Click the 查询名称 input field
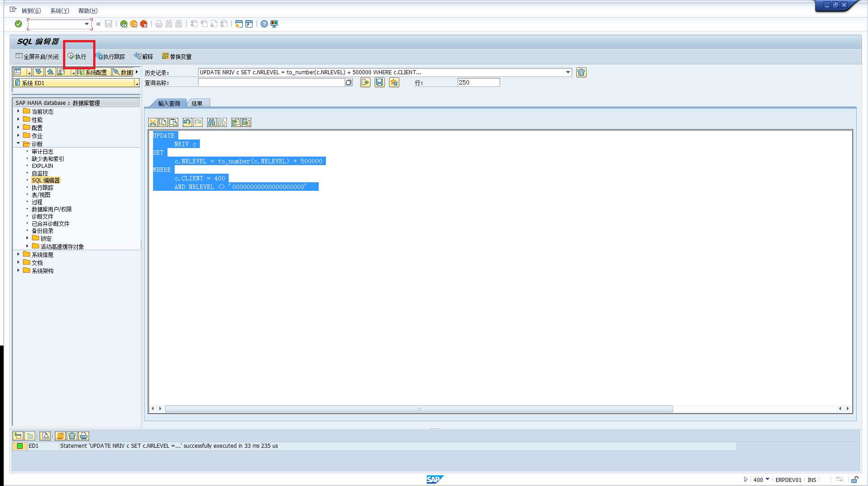Screen dimensions: 868x486 coord(271,82)
